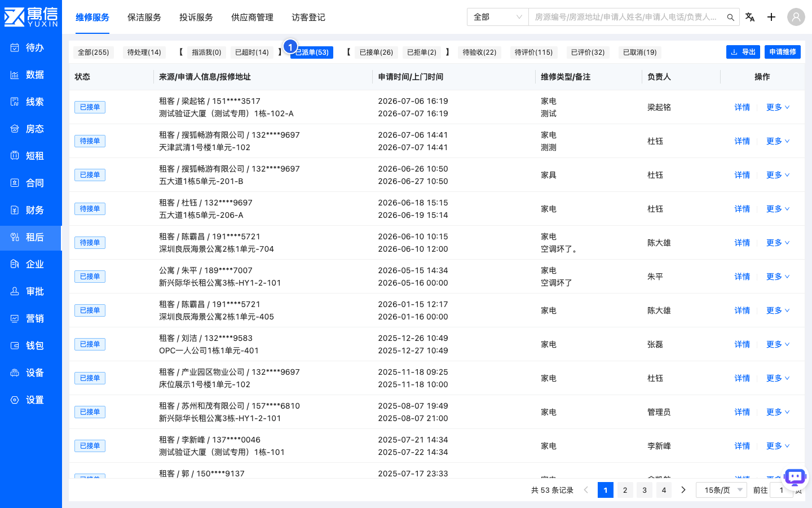The image size is (812, 508).
Task: Click the 申请维修 button
Action: (783, 52)
